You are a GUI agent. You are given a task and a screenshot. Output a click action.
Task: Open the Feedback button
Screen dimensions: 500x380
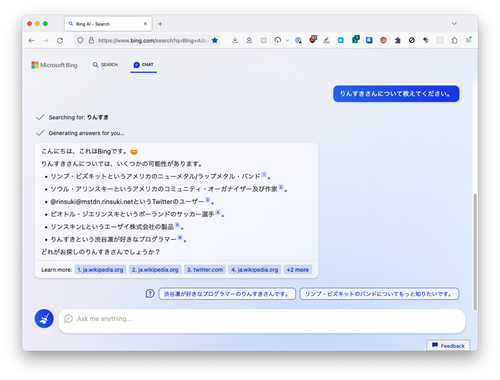(448, 346)
